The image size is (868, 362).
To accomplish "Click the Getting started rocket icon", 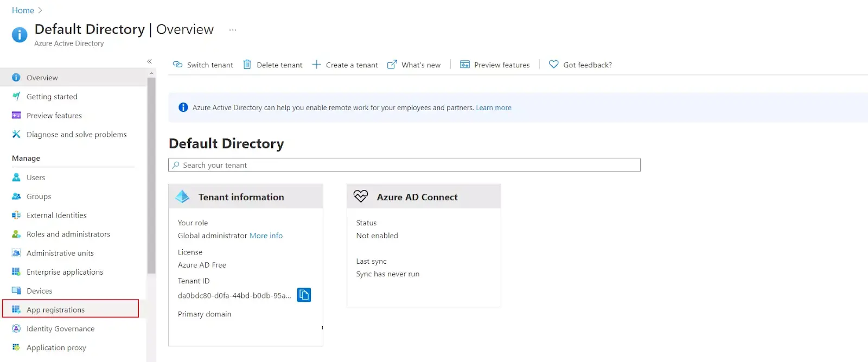I will pos(16,97).
